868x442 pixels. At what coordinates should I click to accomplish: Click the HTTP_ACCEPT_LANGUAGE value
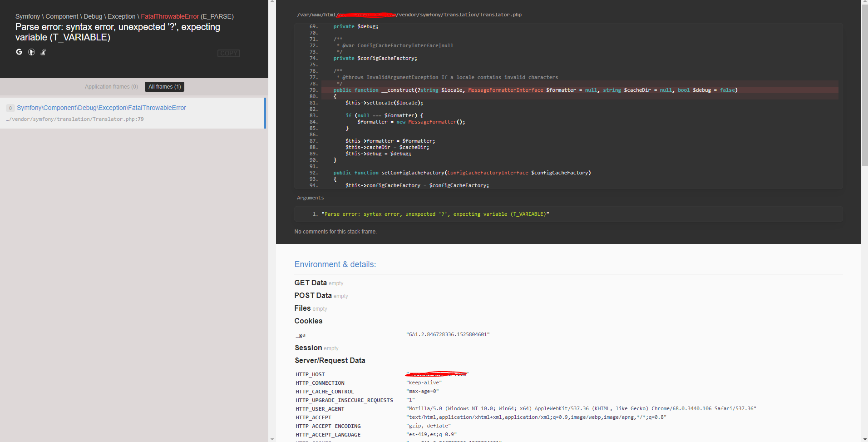(x=431, y=434)
